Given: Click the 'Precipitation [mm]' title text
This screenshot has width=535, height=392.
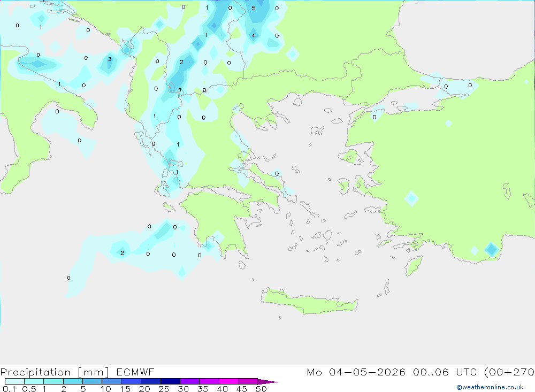Looking at the screenshot, I should 55,372.
